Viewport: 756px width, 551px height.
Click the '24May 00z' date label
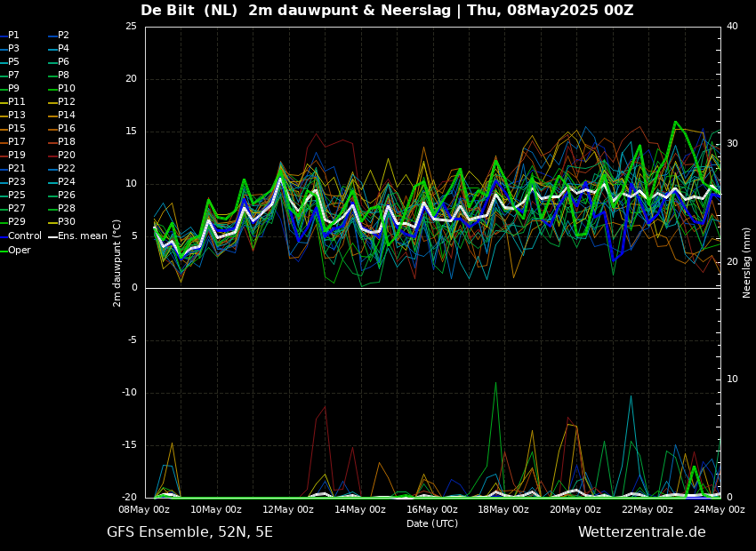(720, 509)
